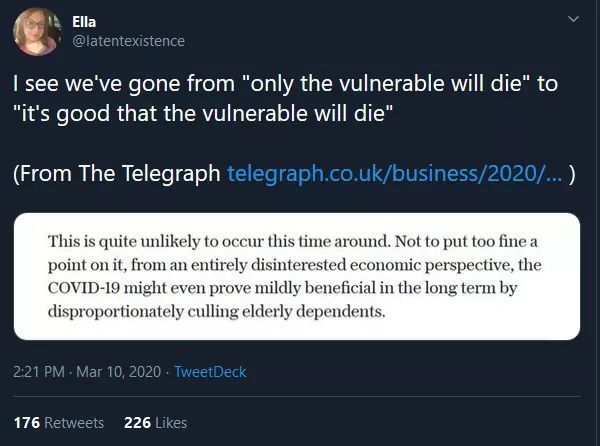600x446 pixels.
Task: Open the 2:21 PM tweet timestamp
Action: click(x=41, y=372)
